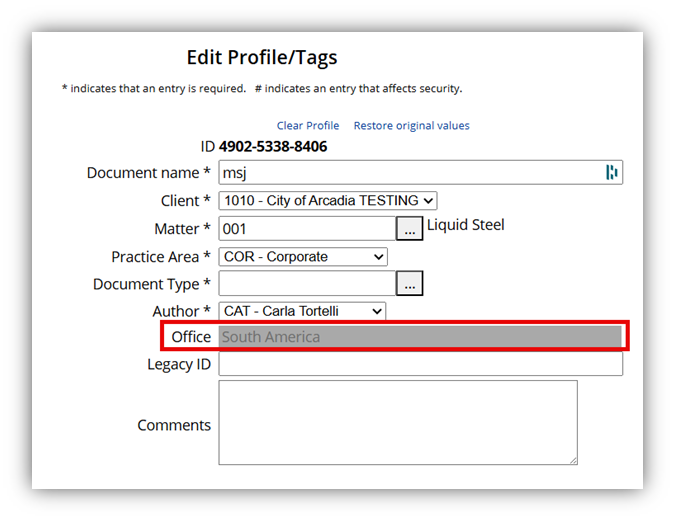
Task: Open the Author dropdown selector
Action: (x=302, y=311)
